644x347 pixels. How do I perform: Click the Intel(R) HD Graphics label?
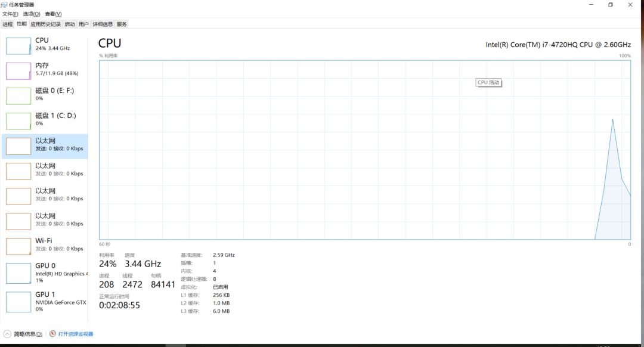(61, 274)
